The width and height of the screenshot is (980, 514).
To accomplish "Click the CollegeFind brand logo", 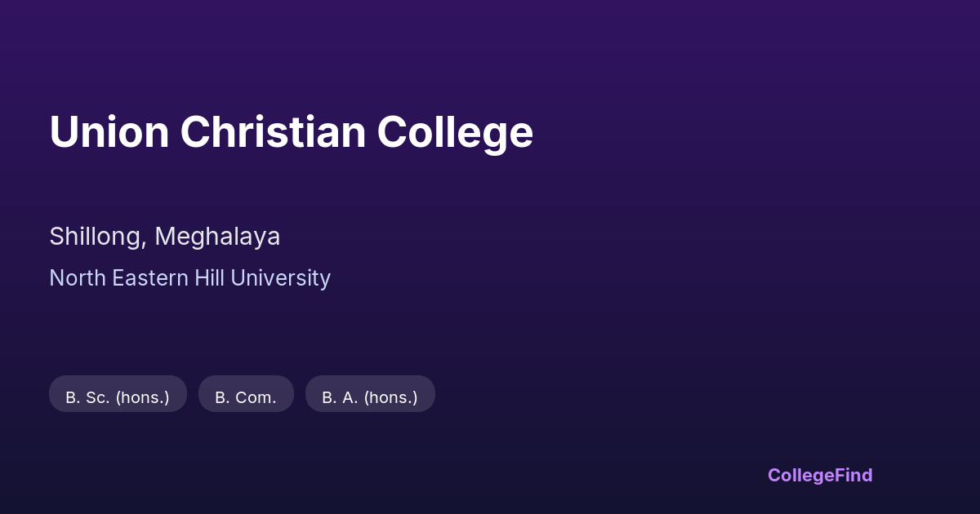I will (x=819, y=475).
